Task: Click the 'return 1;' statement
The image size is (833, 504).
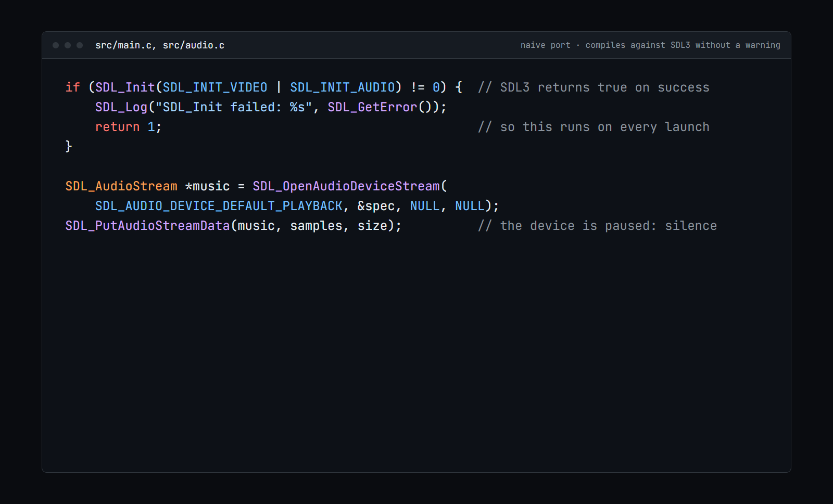Action: (x=129, y=126)
